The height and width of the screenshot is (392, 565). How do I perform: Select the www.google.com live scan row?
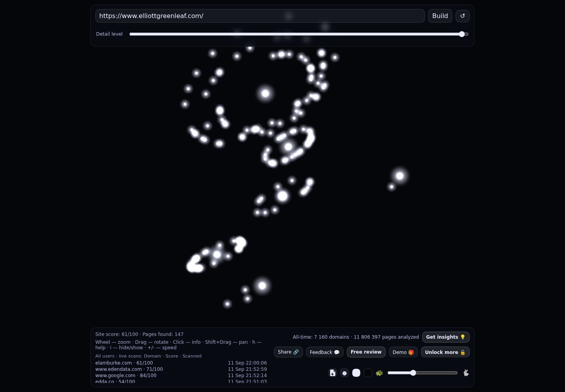click(181, 376)
